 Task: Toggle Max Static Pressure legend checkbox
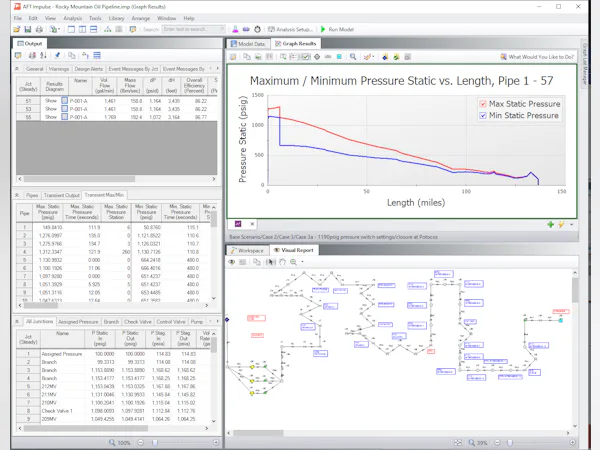(x=483, y=104)
